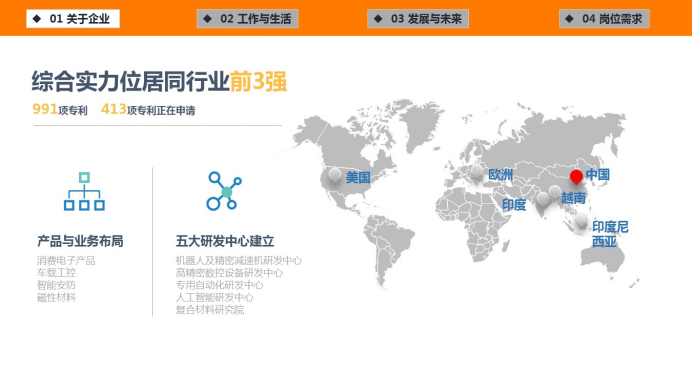
Task: Click the network nodes icon above 五大研发中心建立
Action: [x=224, y=191]
